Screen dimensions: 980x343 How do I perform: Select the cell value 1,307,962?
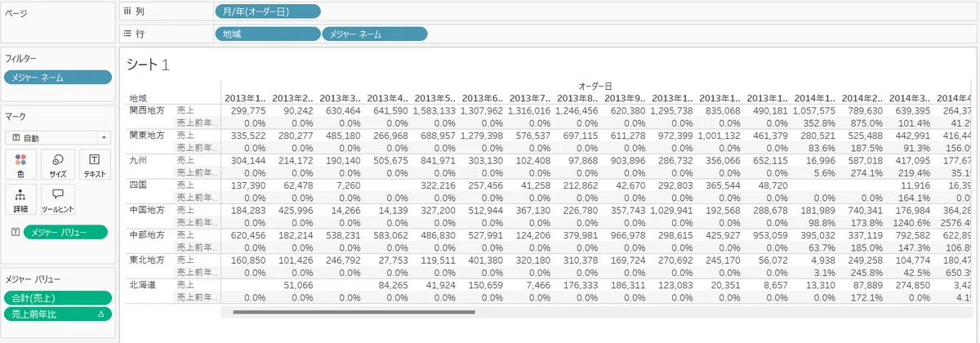pos(481,109)
